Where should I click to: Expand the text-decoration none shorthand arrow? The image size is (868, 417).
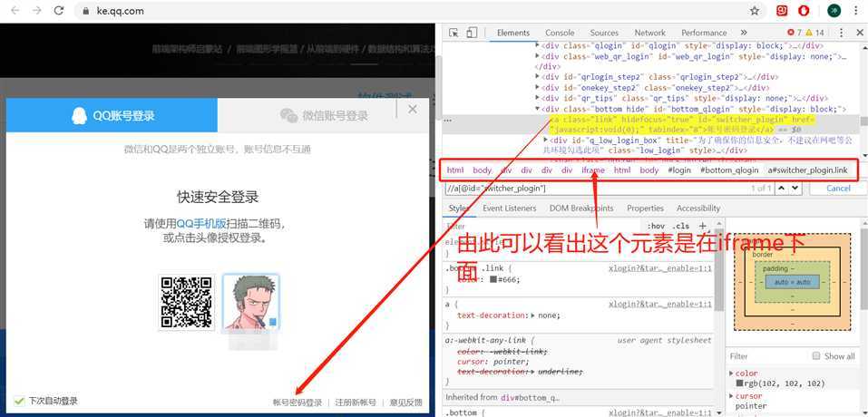click(x=533, y=315)
